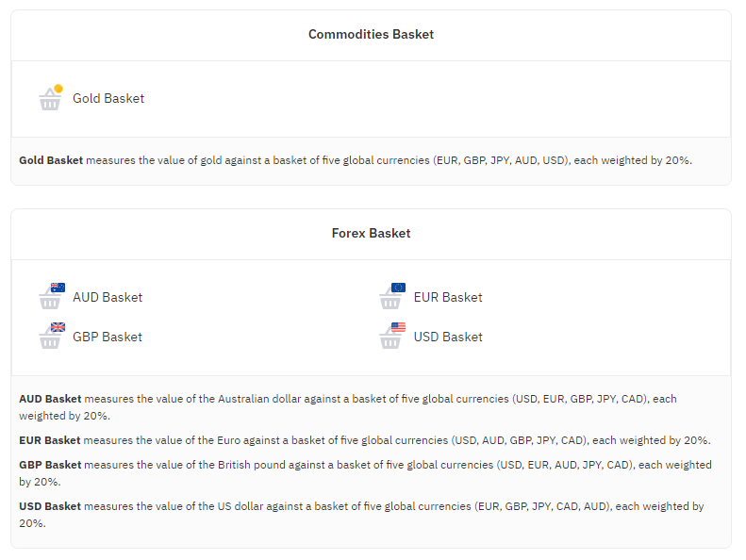Click bold USD Basket in description

50,506
